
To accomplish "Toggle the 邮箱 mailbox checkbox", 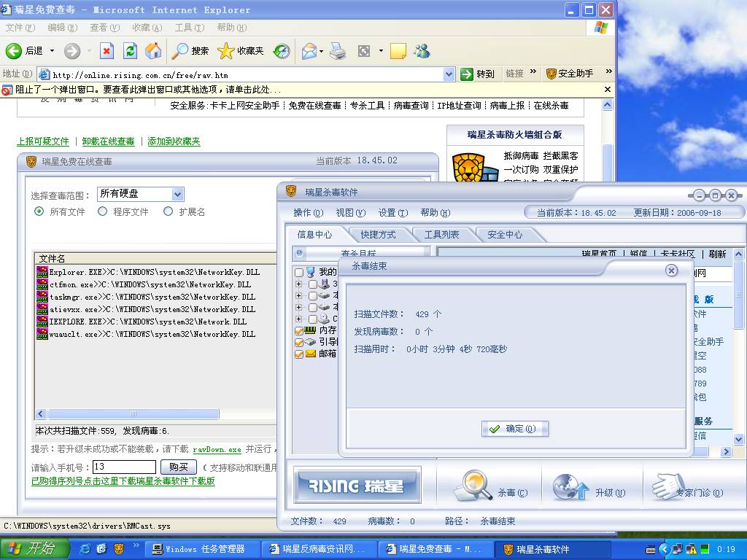I will [x=299, y=354].
